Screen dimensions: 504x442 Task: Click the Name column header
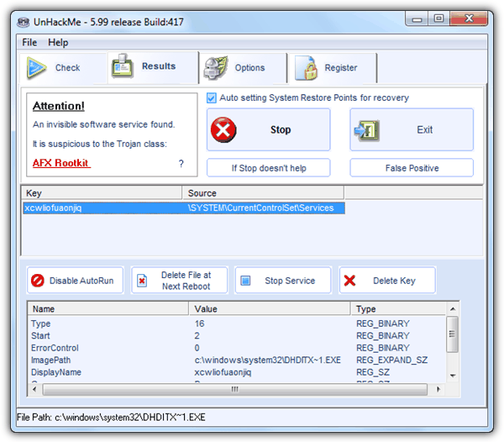108,309
